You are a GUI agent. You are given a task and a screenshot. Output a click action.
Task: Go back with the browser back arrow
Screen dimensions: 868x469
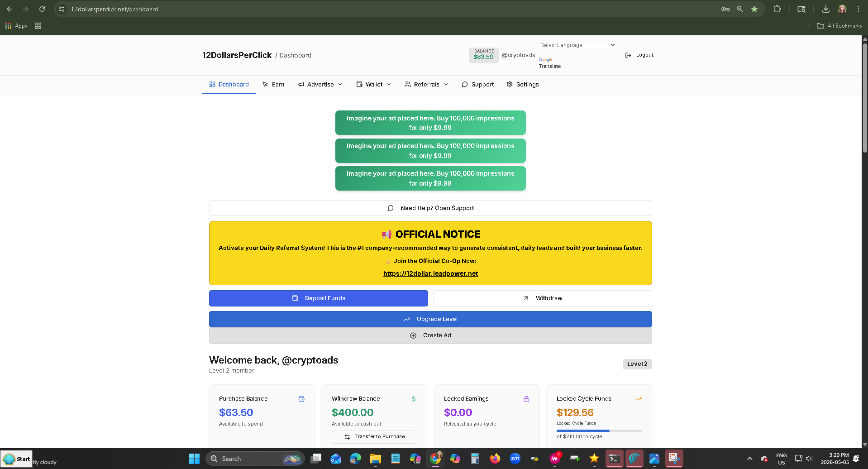pyautogui.click(x=10, y=9)
